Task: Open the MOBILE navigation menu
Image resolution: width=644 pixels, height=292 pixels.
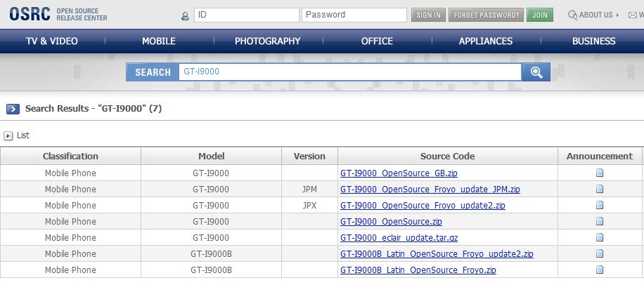Action: [x=158, y=41]
